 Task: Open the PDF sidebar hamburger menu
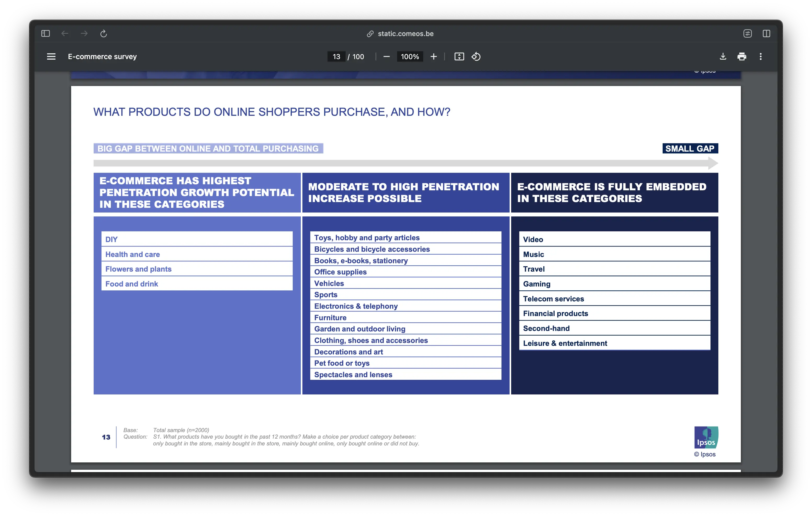51,57
